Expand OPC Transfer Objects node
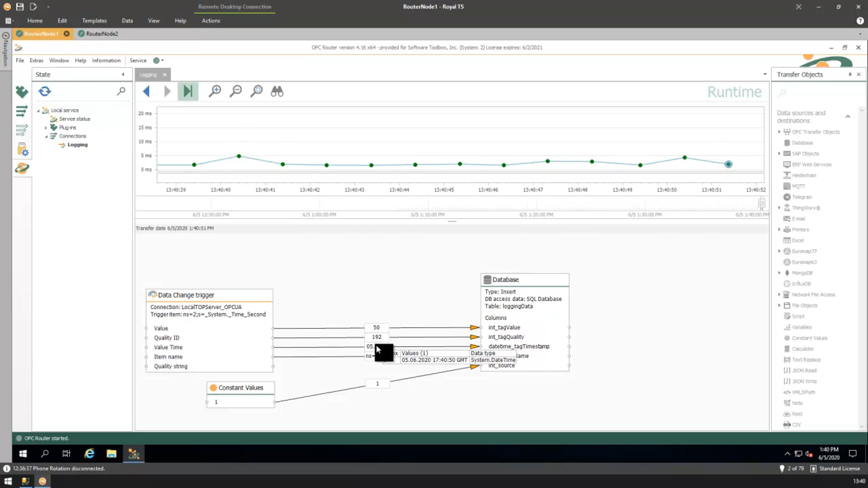The height and width of the screenshot is (488, 868). tap(779, 132)
